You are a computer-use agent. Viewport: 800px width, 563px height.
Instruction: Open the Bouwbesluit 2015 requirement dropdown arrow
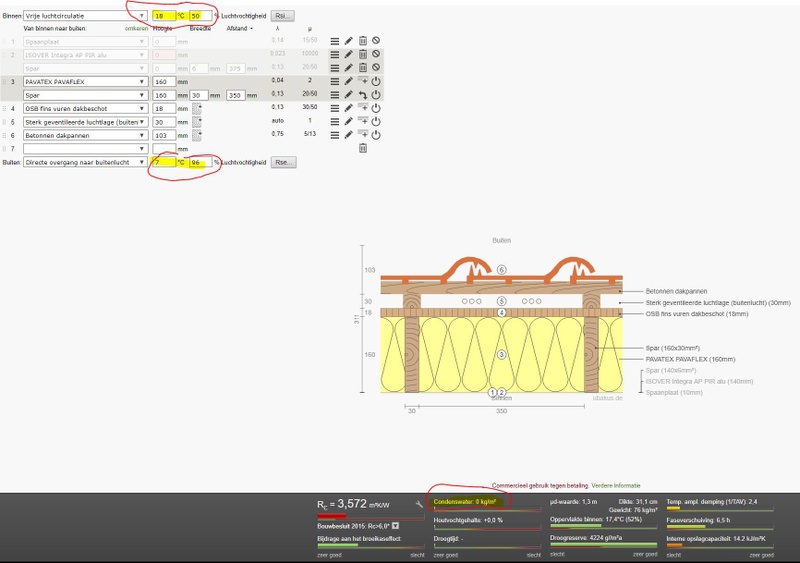[x=395, y=526]
